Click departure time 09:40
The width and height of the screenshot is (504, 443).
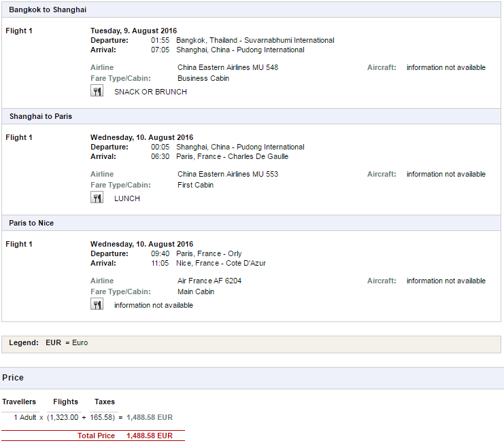[x=160, y=253]
